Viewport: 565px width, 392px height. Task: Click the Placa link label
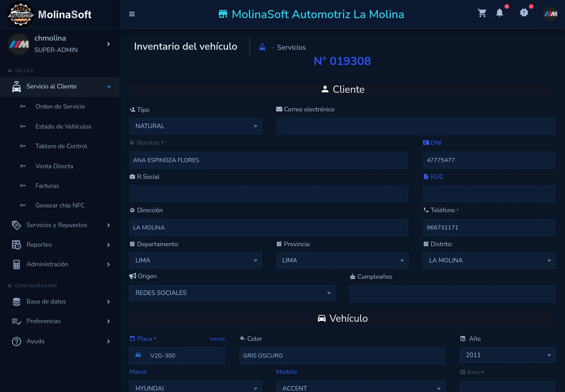point(144,339)
